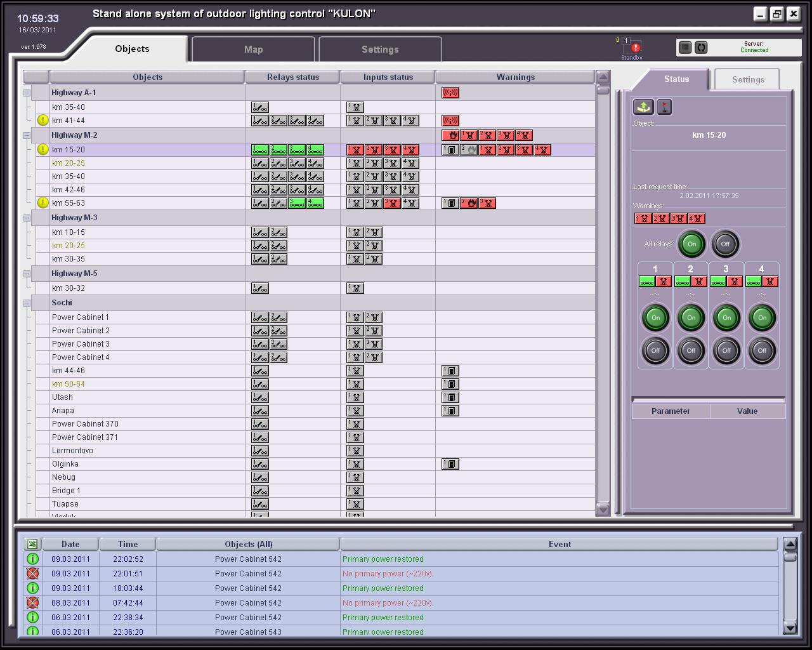Click the refresh icon beside Server Connected
Screen dimensions: 812x650
point(702,47)
